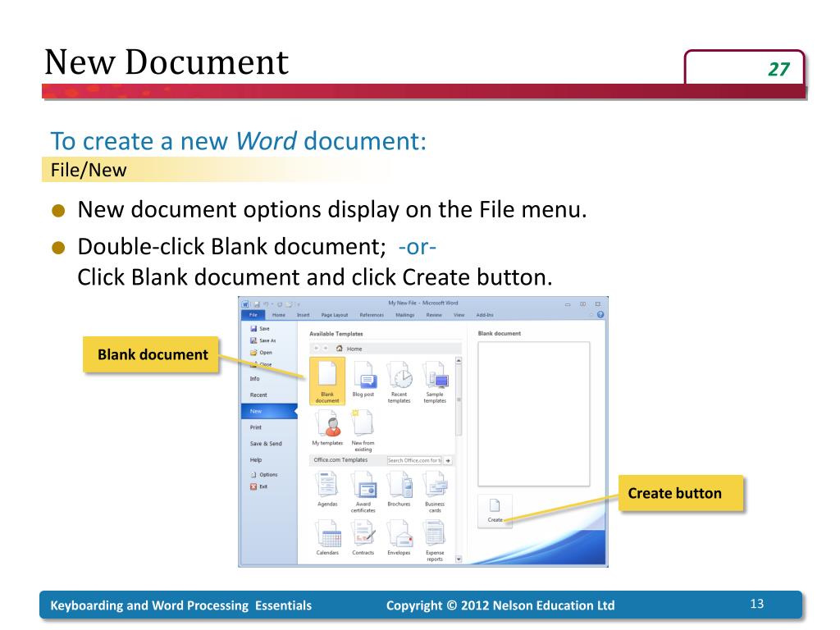Click the Save icon in the Quick Access toolbar
This screenshot has height=630, width=840.
[257, 304]
